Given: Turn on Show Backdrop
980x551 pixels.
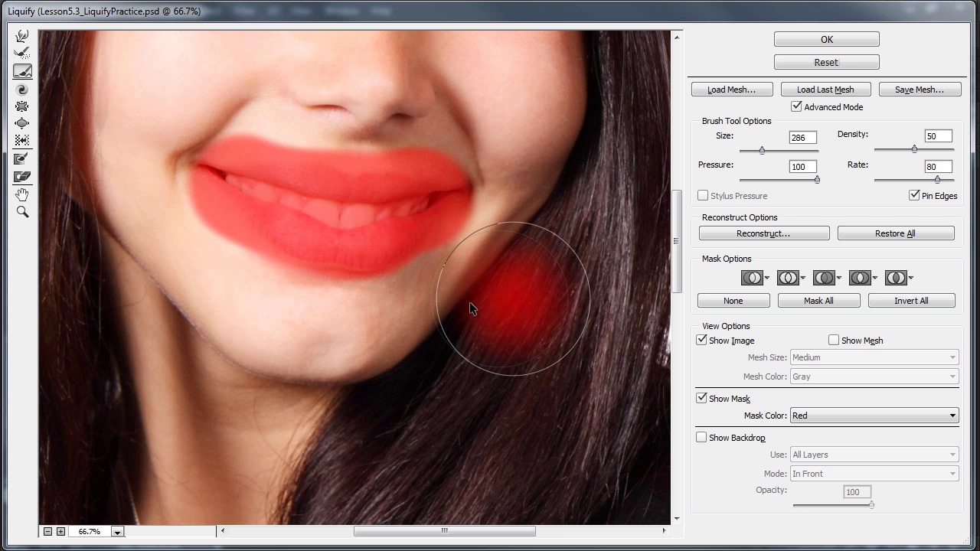Looking at the screenshot, I should (701, 438).
